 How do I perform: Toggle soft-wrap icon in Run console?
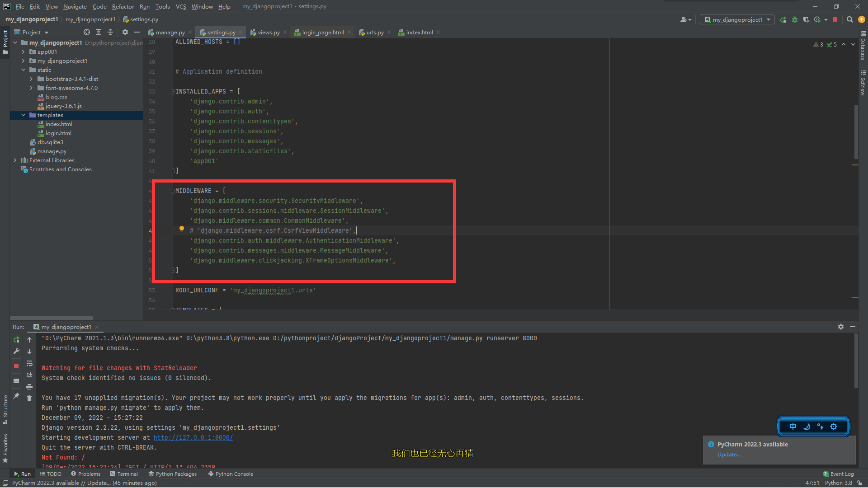29,363
